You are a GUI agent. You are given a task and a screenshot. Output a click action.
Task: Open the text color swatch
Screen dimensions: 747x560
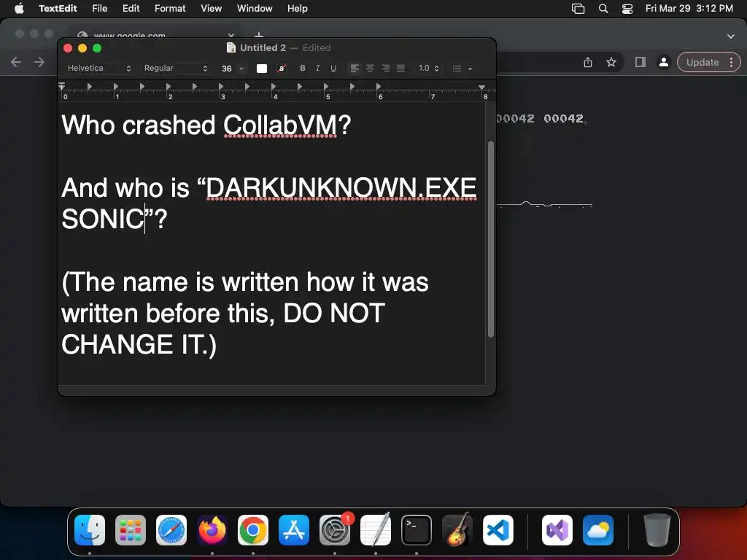pos(262,69)
